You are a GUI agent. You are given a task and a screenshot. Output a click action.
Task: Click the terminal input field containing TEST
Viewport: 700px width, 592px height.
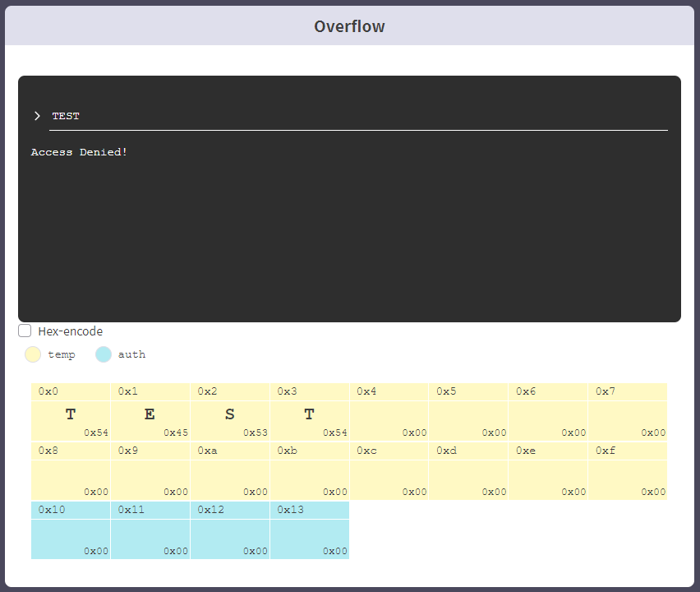358,117
